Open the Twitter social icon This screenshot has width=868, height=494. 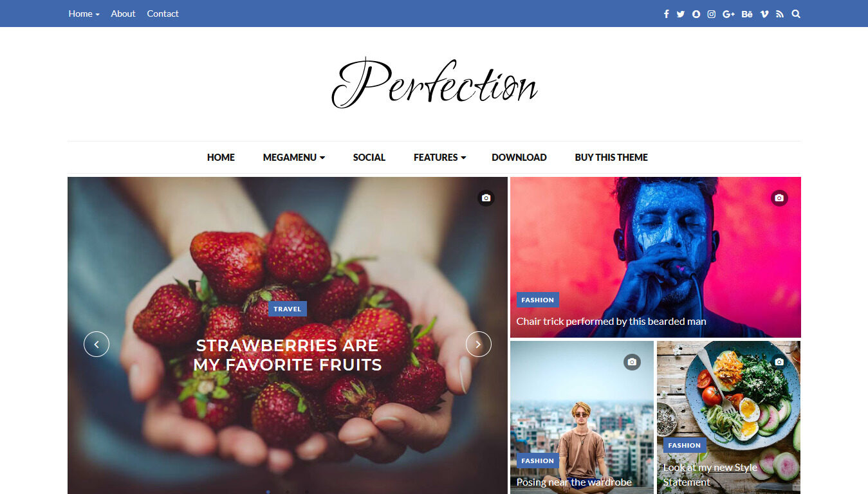point(681,14)
